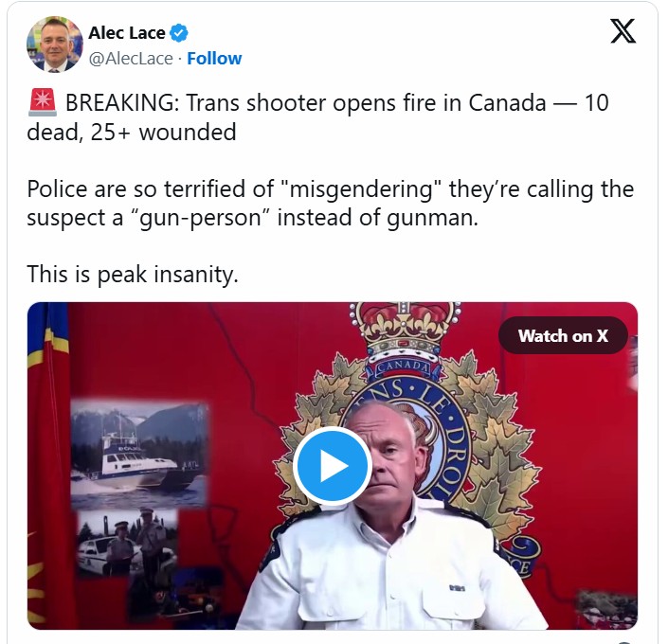Click the Watch on X button
Image resolution: width=668 pixels, height=644 pixels.
[563, 335]
